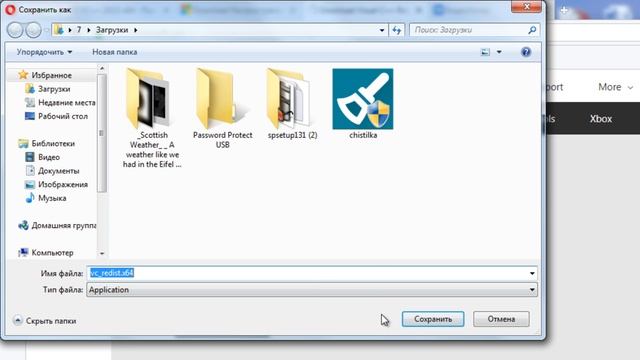Image resolution: width=640 pixels, height=360 pixels.
Task: Close the Сохранить как dialog
Action: [527, 7]
